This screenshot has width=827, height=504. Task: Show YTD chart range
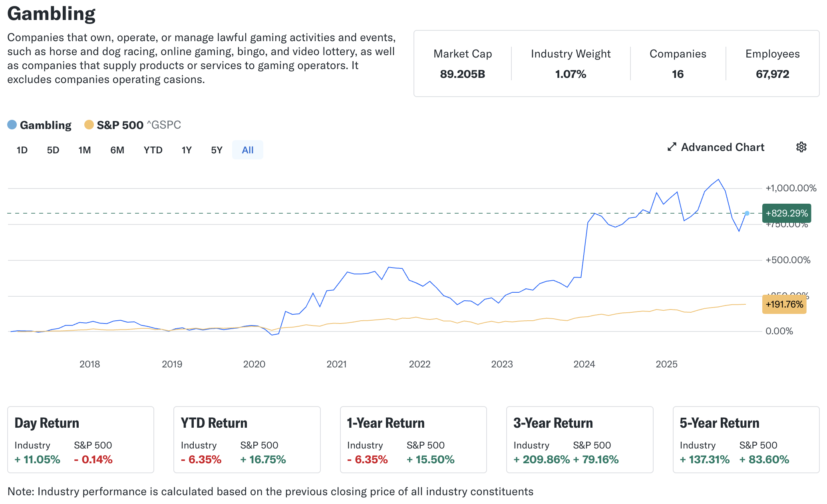153,150
